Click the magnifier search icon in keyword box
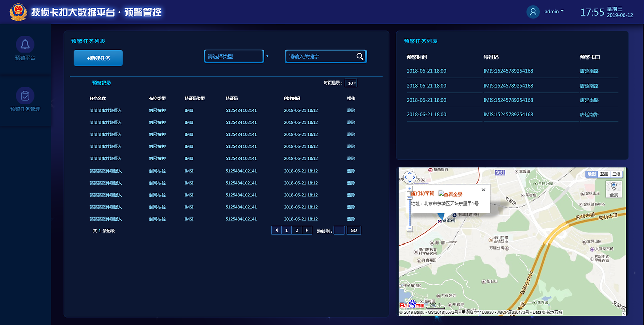The height and width of the screenshot is (325, 644). click(360, 56)
